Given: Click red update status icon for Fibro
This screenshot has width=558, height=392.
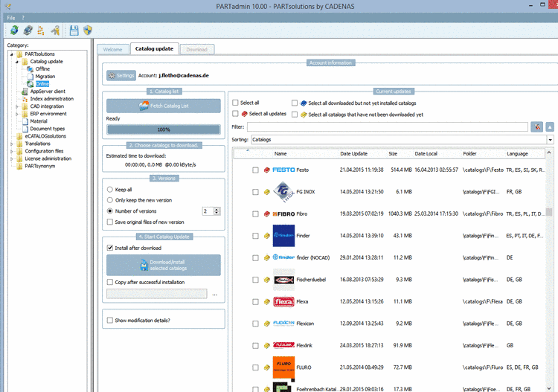Looking at the screenshot, I should pyautogui.click(x=266, y=213).
